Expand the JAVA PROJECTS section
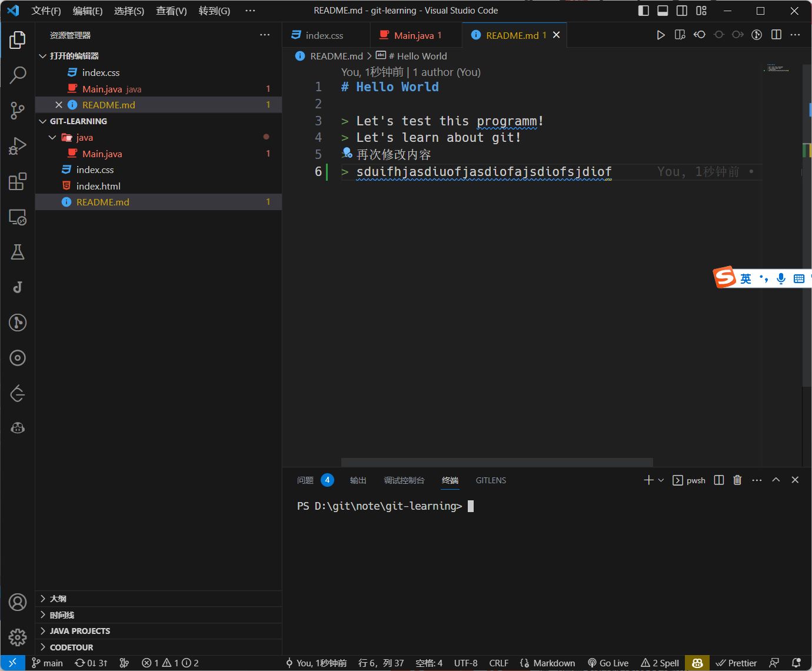812x671 pixels. click(x=79, y=631)
